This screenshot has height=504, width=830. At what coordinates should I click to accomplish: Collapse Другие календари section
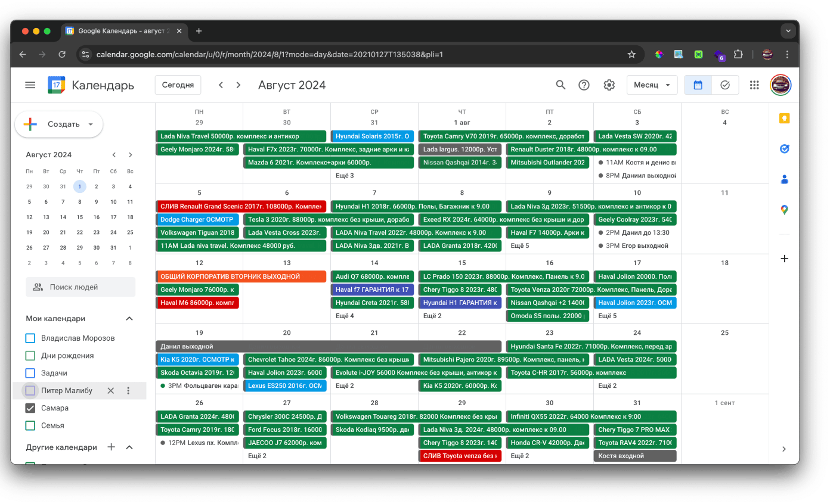point(129,447)
